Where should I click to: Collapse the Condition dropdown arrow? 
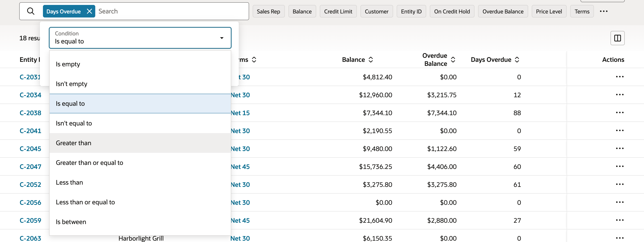click(x=222, y=38)
